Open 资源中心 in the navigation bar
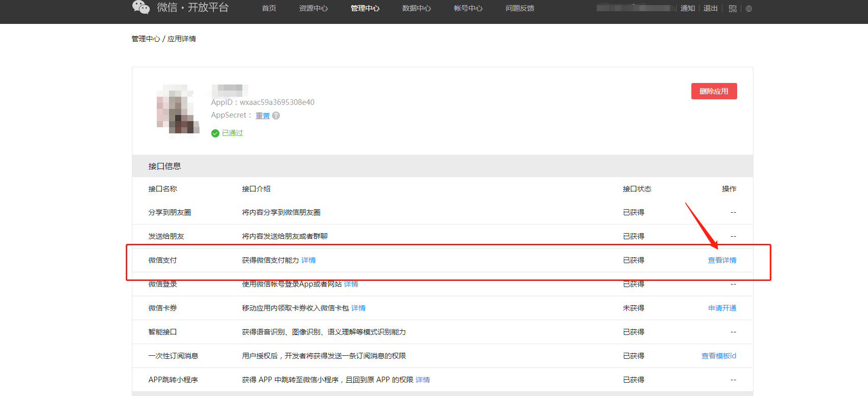Screen dimensions: 868x396 313,8
